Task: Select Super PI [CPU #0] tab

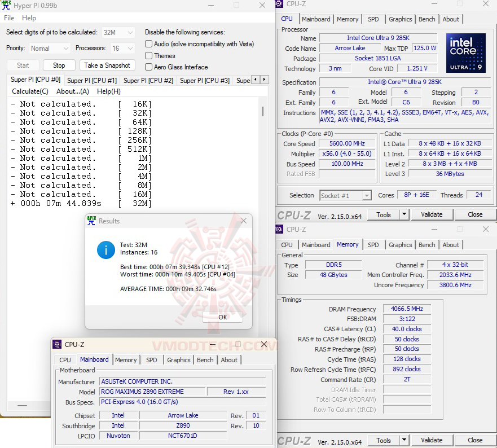Action: coord(36,80)
